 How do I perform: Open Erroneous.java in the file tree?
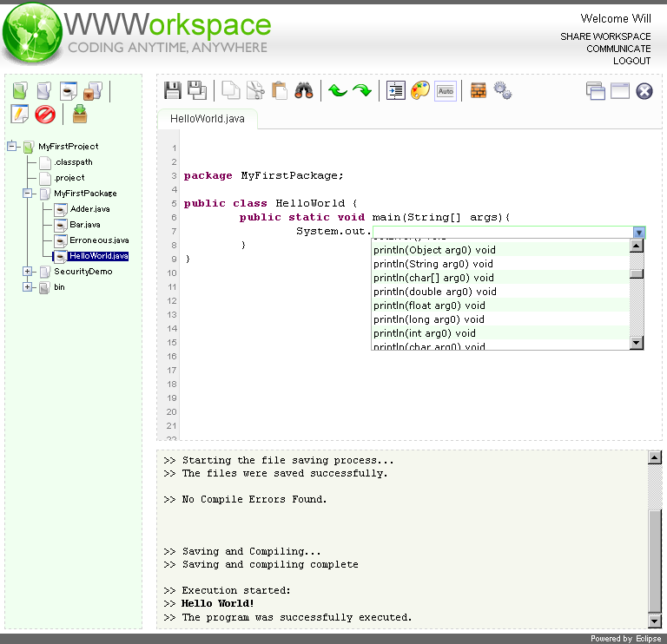point(99,240)
